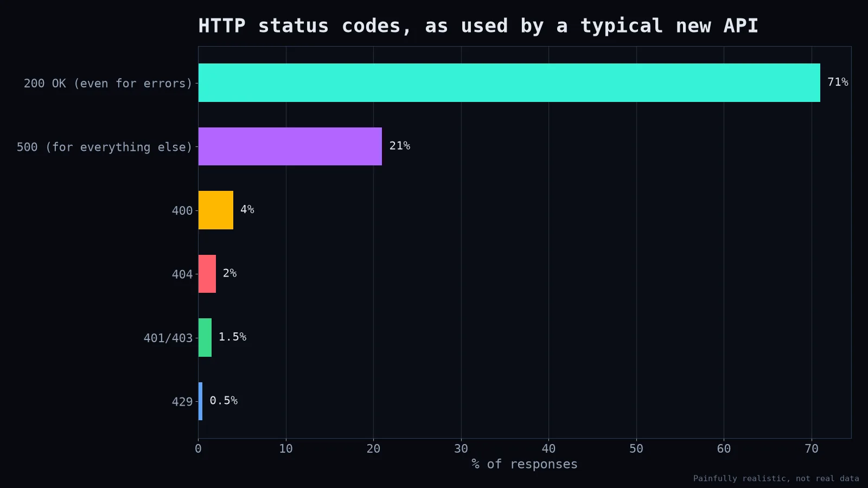Click the x-axis tick label '40'

(x=548, y=448)
